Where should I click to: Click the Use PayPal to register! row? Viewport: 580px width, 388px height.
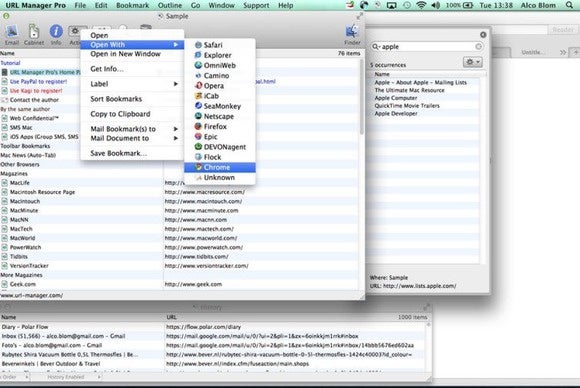point(38,81)
